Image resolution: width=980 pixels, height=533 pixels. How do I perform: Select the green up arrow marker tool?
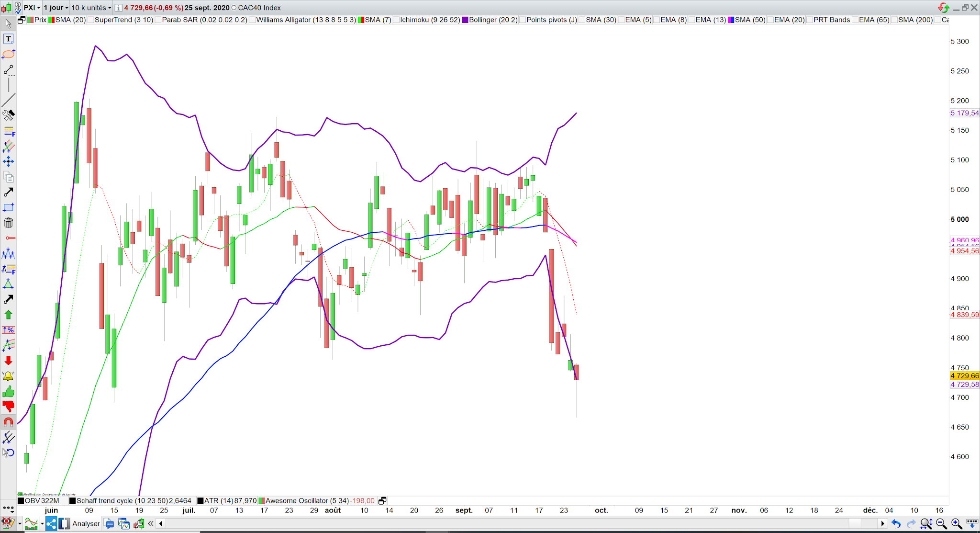[x=8, y=315]
